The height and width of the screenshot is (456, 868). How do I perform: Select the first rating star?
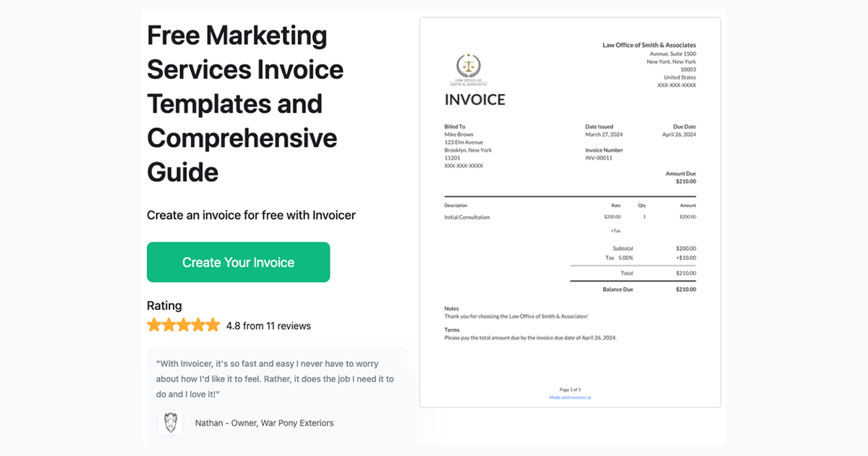(x=153, y=325)
